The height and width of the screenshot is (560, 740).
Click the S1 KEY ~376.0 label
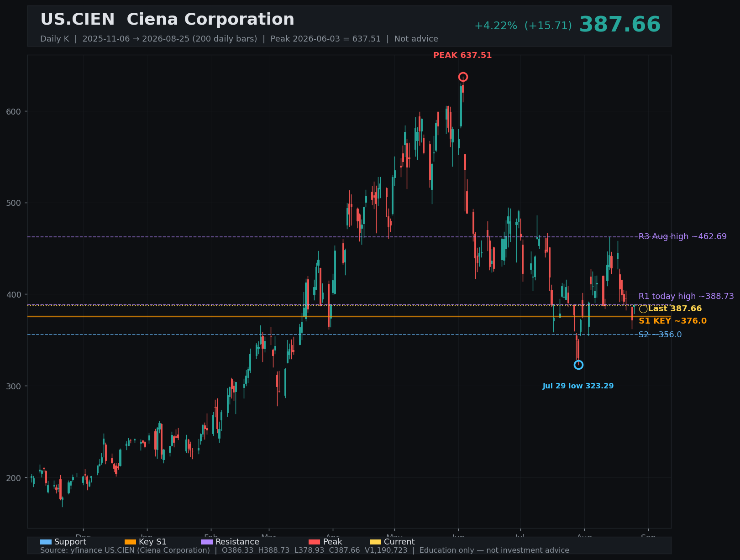pos(672,321)
